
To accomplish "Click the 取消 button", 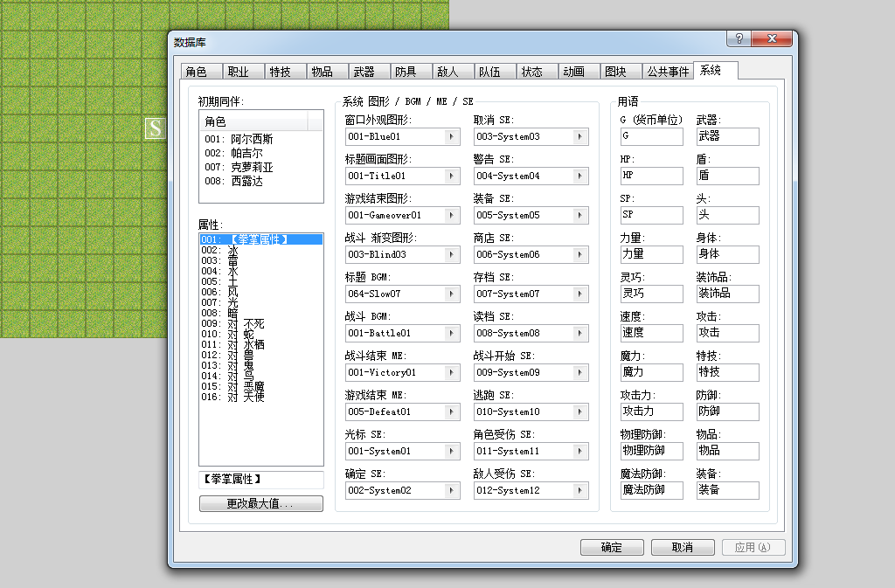I will [683, 548].
